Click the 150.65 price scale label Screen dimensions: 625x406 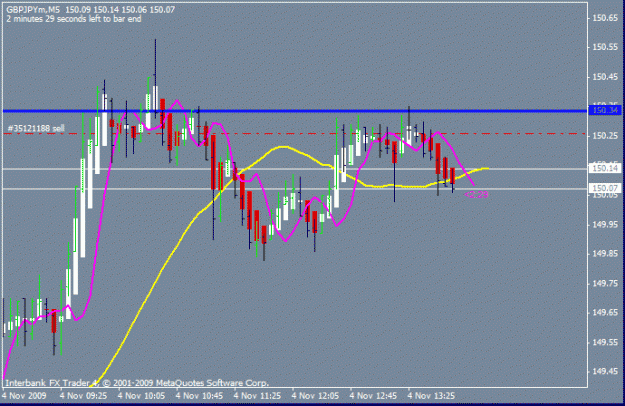[x=605, y=18]
